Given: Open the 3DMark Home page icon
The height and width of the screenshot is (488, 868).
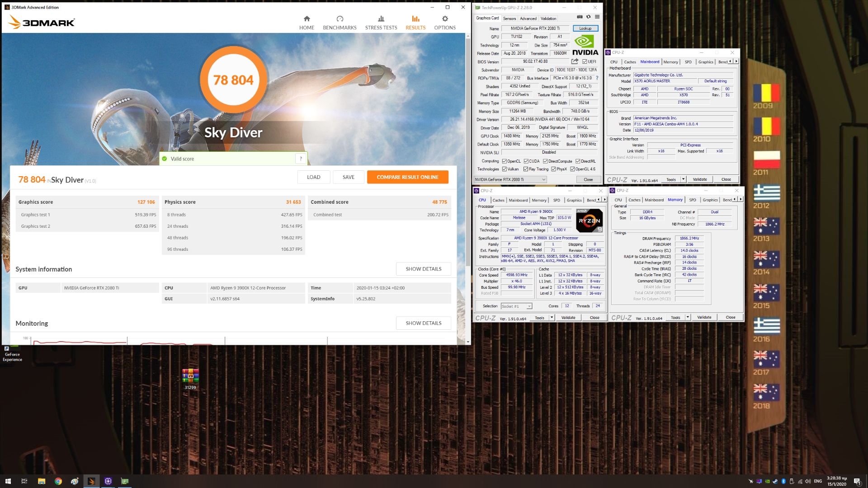Looking at the screenshot, I should (x=307, y=19).
